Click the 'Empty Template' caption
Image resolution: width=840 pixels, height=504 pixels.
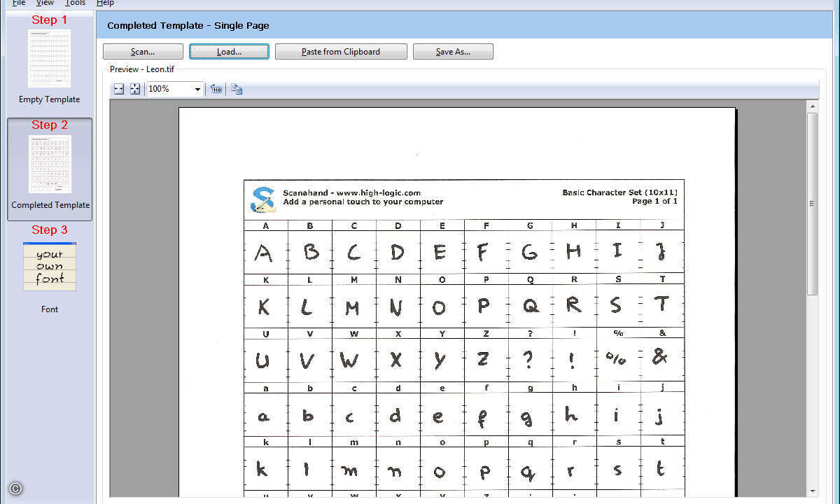coord(50,99)
